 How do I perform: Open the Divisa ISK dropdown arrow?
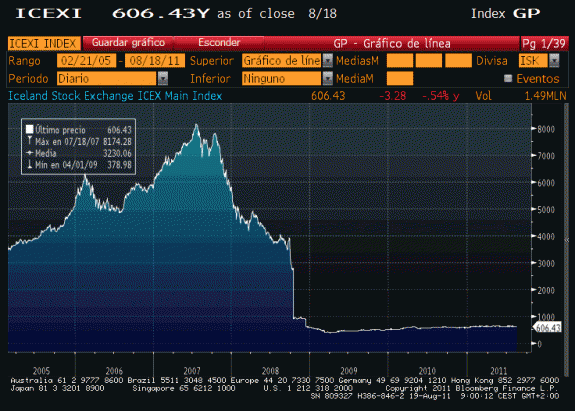(x=554, y=60)
